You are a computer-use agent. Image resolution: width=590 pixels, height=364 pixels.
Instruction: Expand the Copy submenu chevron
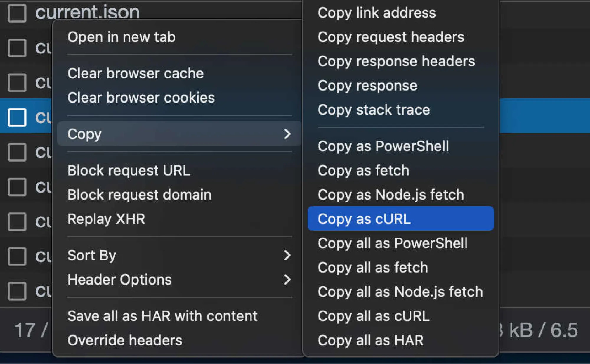pos(287,134)
